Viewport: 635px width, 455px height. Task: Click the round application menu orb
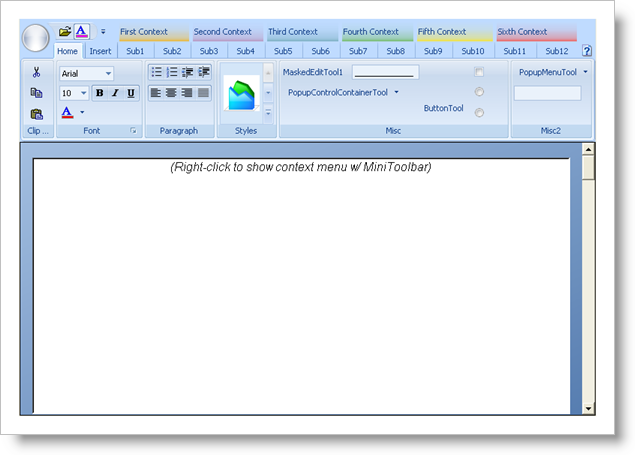click(x=36, y=38)
